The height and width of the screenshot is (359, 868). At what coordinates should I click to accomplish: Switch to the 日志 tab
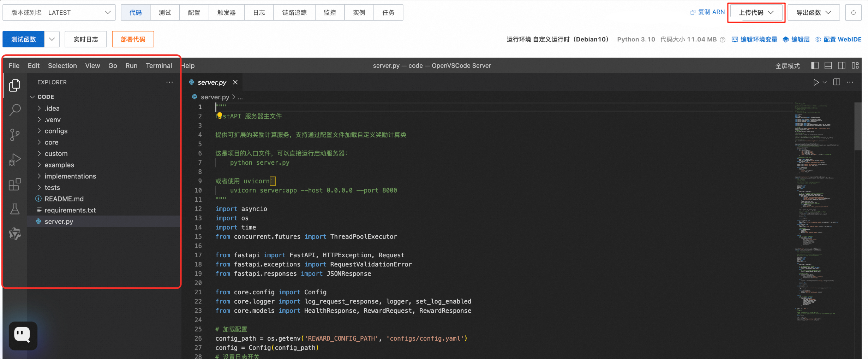pos(259,13)
